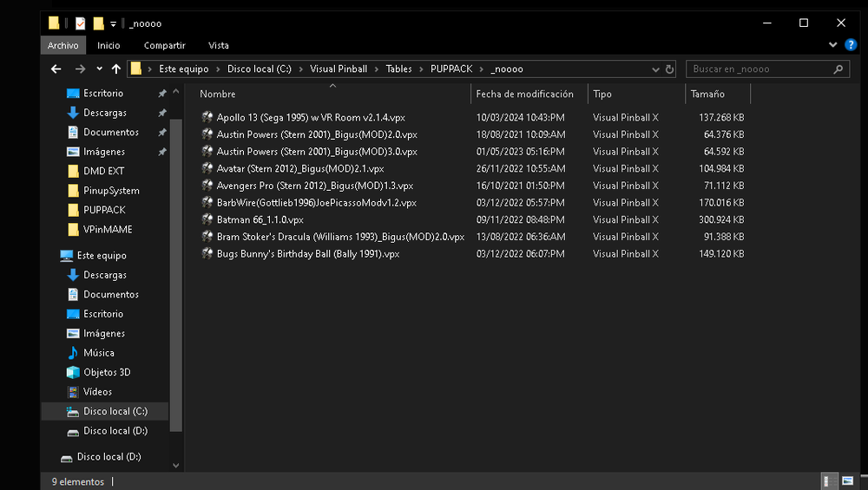Sort by Fecha de modificación column
This screenshot has width=868, height=490.
point(525,94)
